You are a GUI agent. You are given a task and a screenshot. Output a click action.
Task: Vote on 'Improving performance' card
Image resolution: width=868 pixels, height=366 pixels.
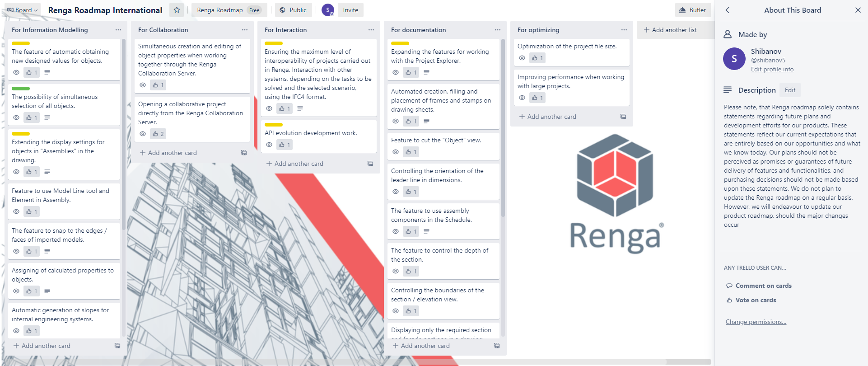537,98
